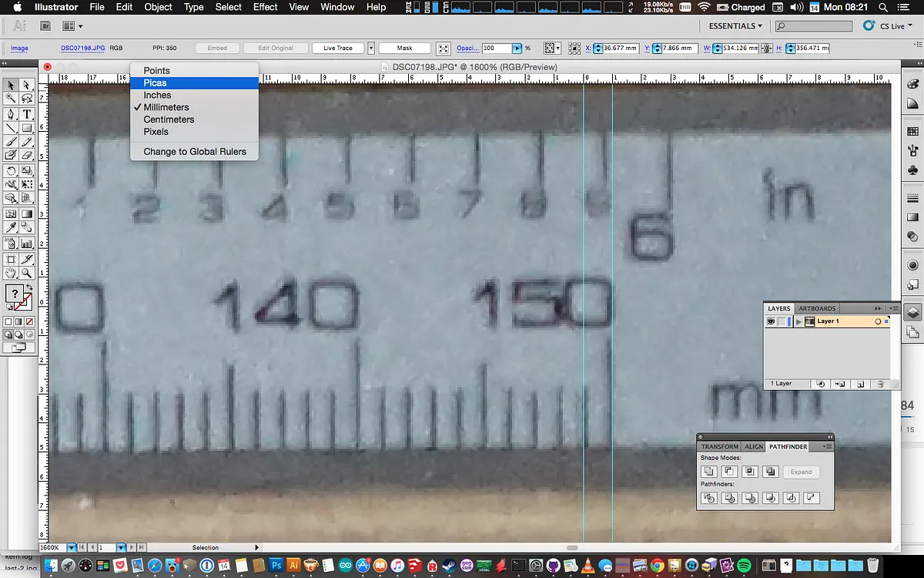
Task: Switch to the Artboards tab
Action: pos(817,308)
